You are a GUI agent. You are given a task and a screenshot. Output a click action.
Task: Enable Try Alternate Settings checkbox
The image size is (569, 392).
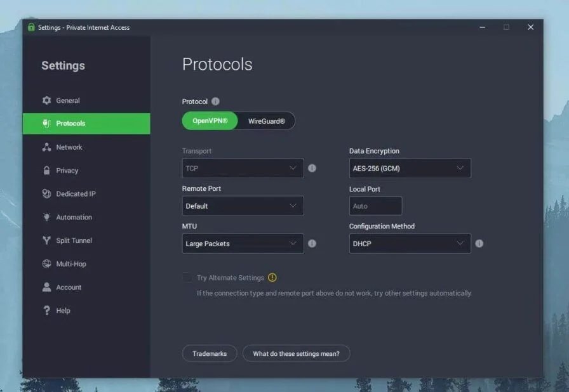pos(187,278)
